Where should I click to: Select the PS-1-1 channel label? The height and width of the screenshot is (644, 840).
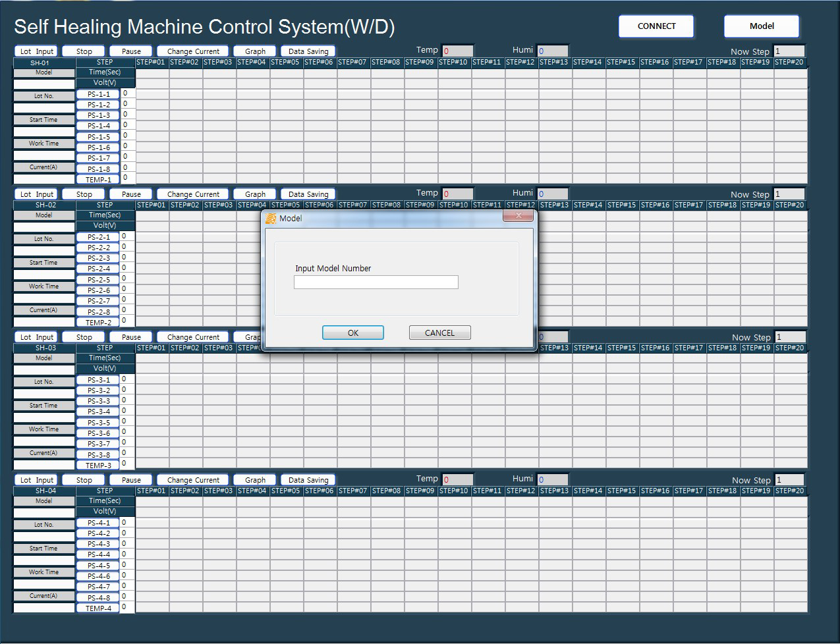click(x=99, y=94)
